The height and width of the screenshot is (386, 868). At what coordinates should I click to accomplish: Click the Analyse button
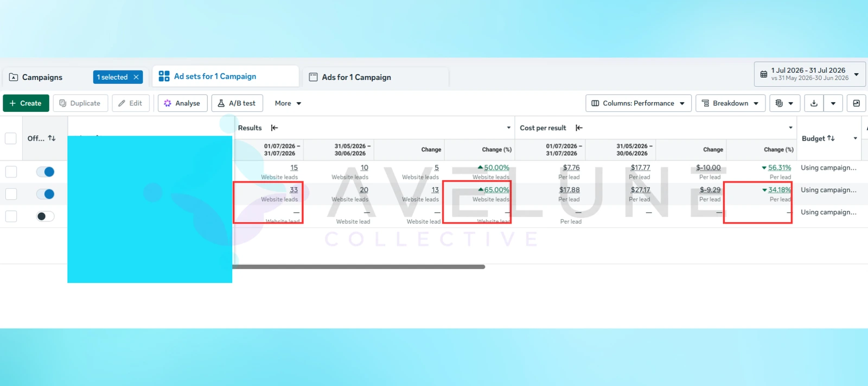tap(182, 103)
